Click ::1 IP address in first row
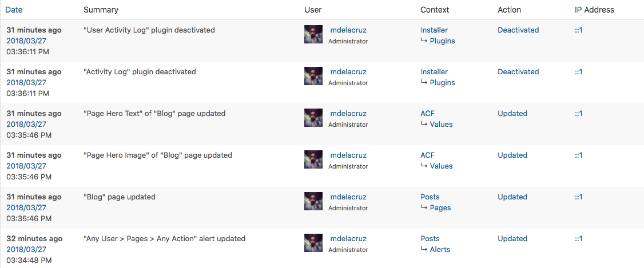This screenshot has height=268, width=644. [578, 30]
